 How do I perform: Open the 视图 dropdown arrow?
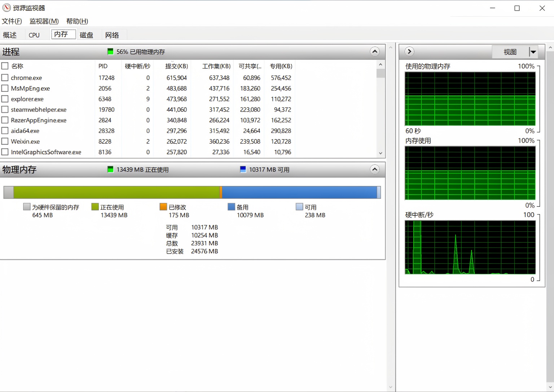(533, 52)
